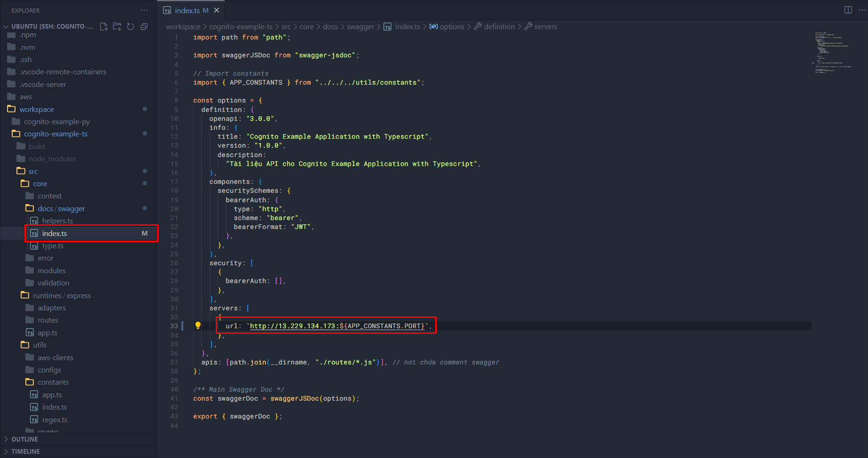The image size is (868, 458).
Task: Expand the OUTLINE panel
Action: [x=24, y=439]
